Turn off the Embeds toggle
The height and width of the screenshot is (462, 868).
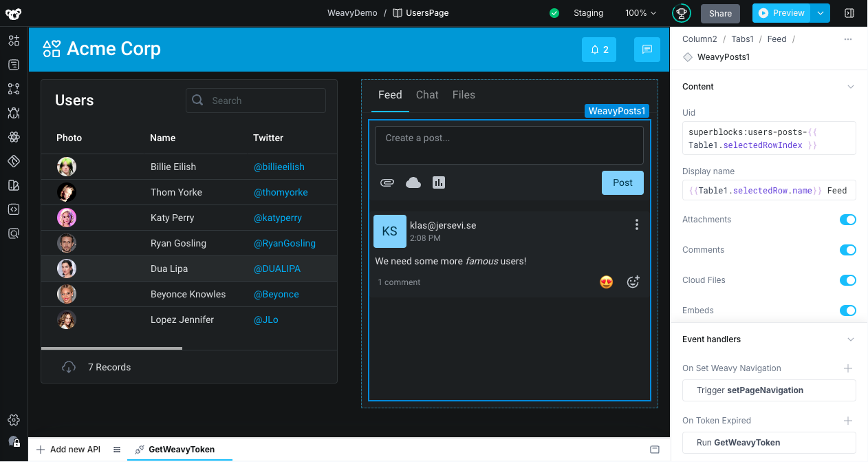click(848, 311)
